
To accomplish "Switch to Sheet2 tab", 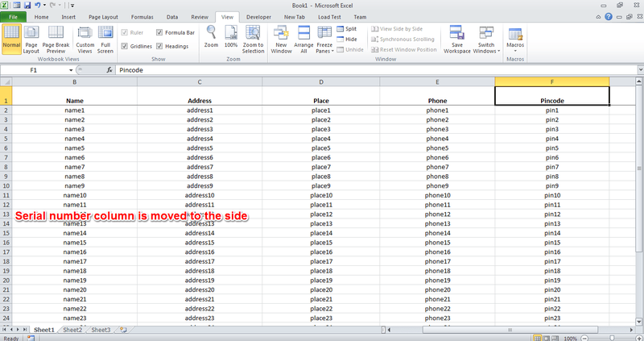I will (72, 330).
